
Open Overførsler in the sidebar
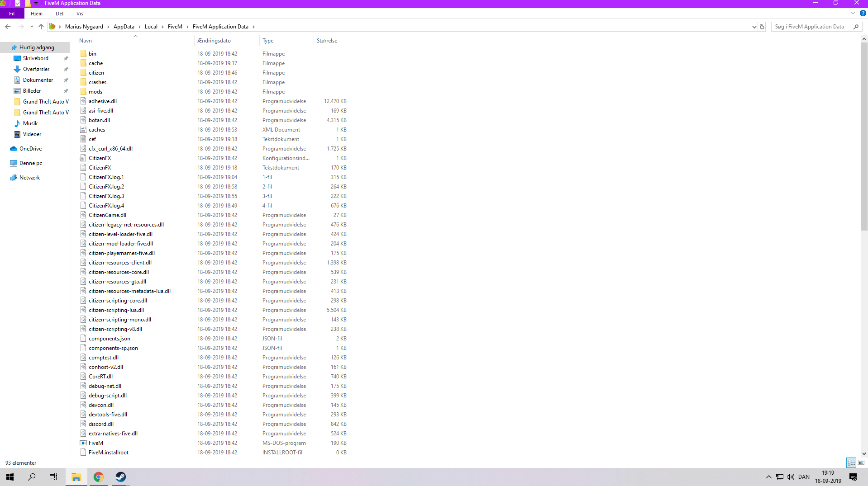coord(36,69)
